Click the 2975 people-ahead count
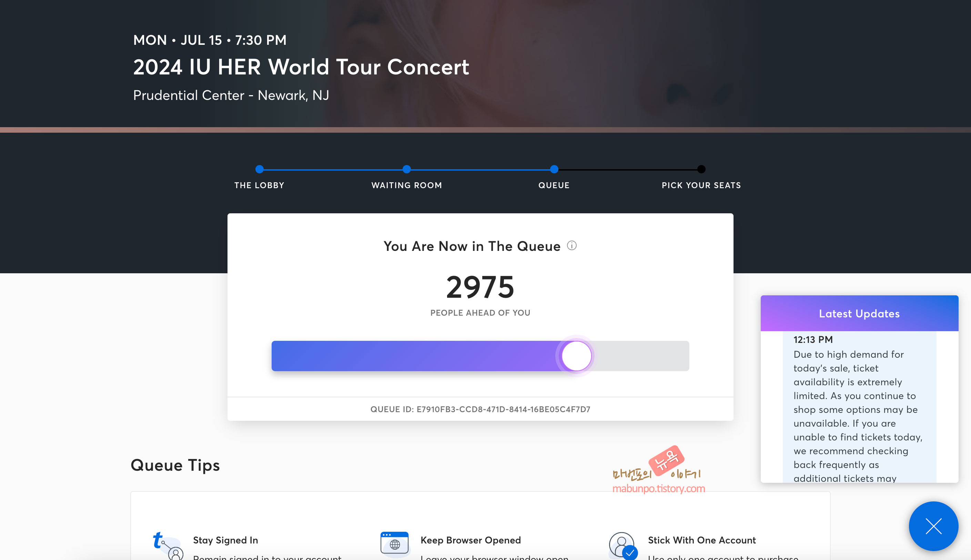 (x=480, y=287)
